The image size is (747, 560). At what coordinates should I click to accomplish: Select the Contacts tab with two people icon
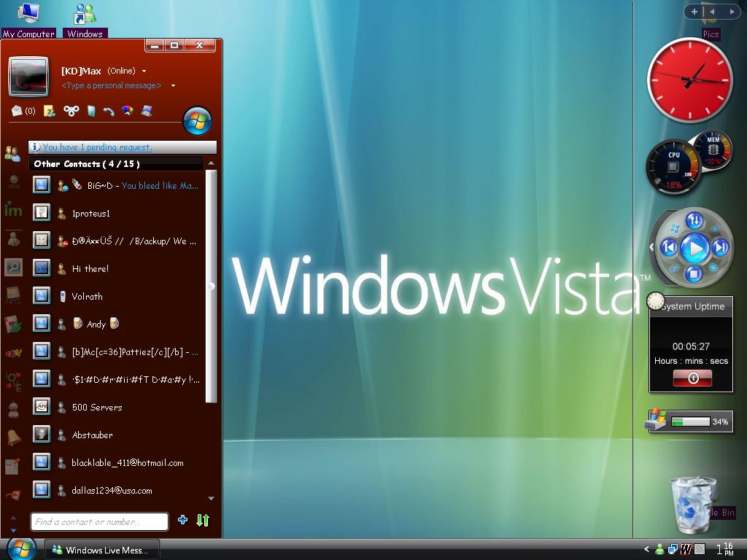(12, 154)
